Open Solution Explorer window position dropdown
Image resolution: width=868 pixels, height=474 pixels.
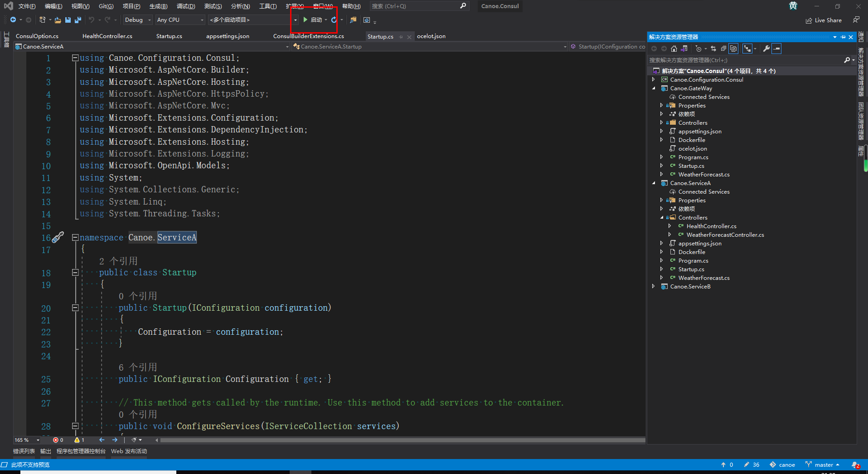835,37
